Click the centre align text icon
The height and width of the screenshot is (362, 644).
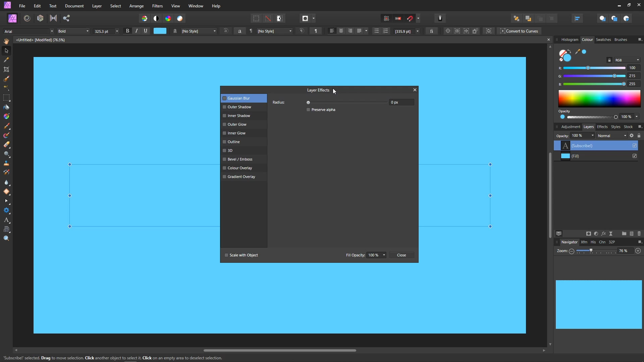[341, 31]
